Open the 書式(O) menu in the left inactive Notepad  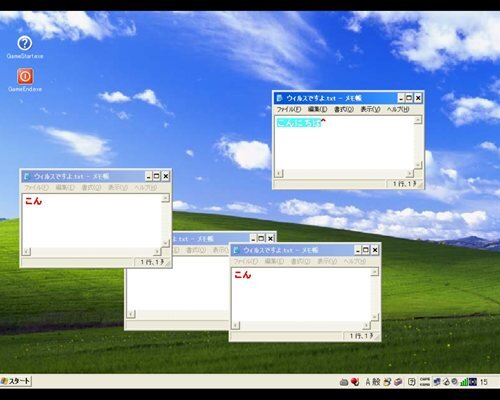click(91, 188)
